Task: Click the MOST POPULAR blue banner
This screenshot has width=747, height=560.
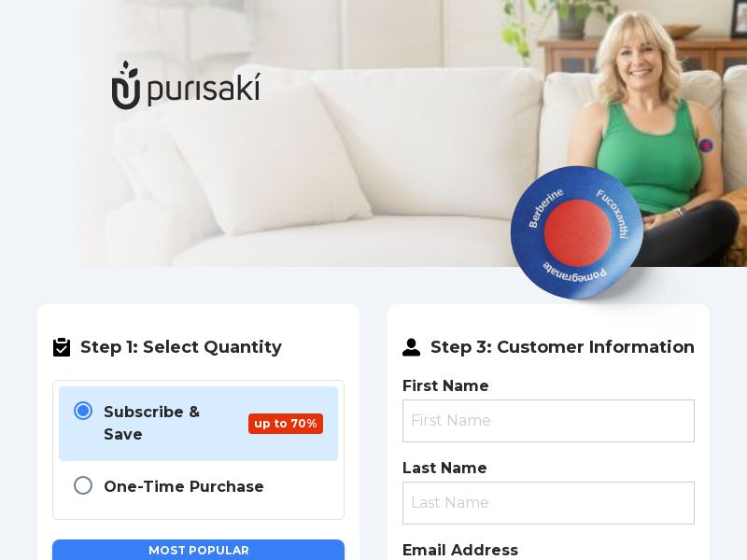Action: [198, 550]
